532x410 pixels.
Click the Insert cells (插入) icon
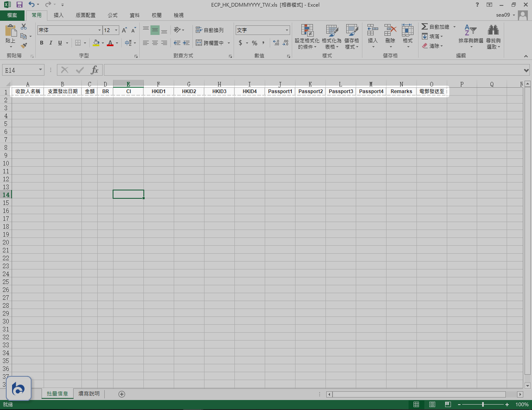pyautogui.click(x=372, y=33)
